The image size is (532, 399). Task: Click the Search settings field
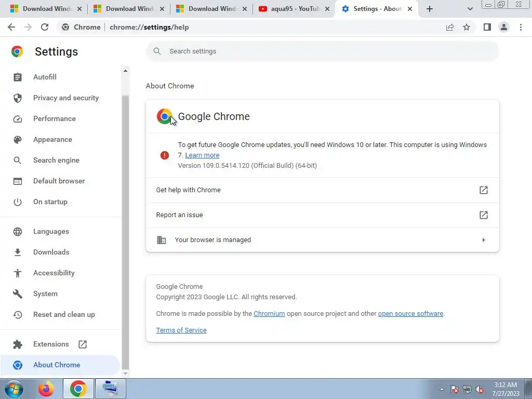tap(322, 51)
